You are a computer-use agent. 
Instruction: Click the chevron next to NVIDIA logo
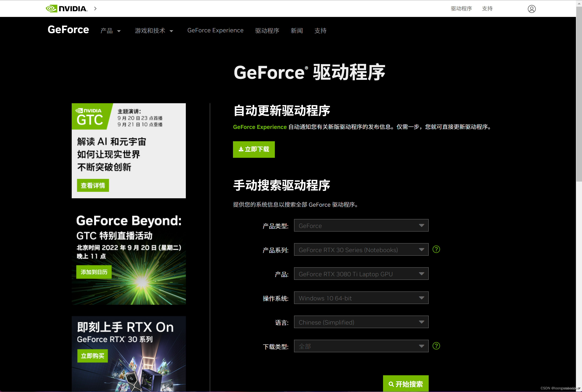[95, 9]
